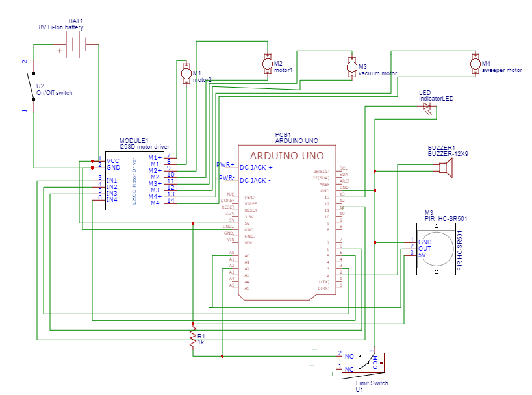The height and width of the screenshot is (395, 532).
Task: Select the 'On/Off switch' label
Action: tap(55, 93)
